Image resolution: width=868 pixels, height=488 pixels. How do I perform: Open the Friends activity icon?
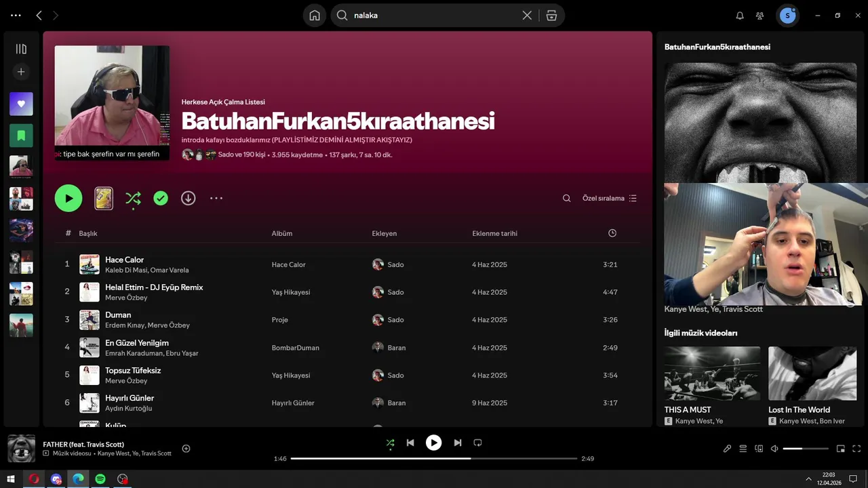759,16
